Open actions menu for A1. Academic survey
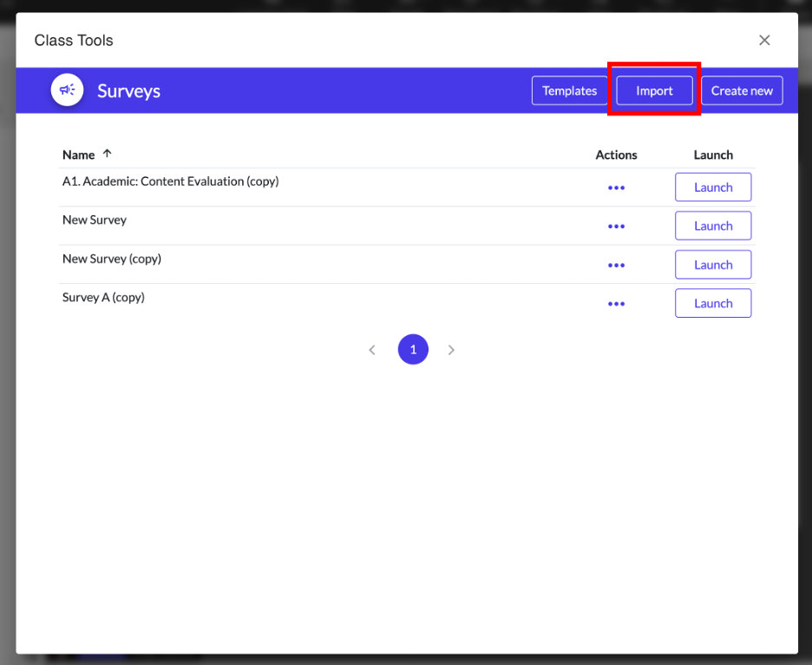This screenshot has width=812, height=665. pyautogui.click(x=616, y=188)
